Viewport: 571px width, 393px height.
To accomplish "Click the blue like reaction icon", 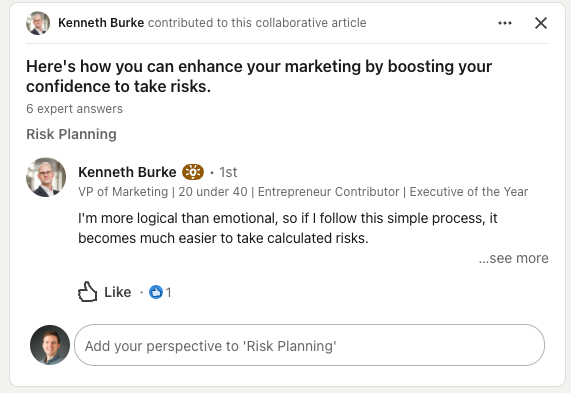I will point(156,292).
